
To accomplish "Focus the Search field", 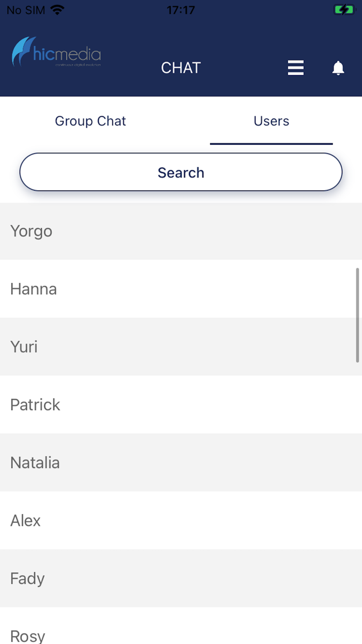I will click(x=181, y=172).
